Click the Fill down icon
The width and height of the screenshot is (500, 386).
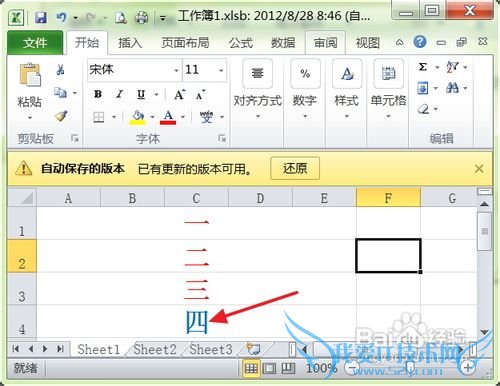(423, 88)
